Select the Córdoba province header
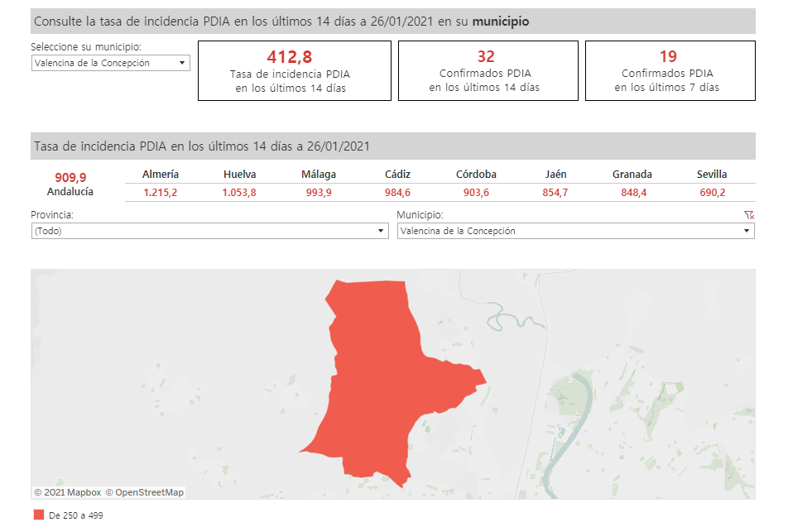The height and width of the screenshot is (527, 812). click(x=476, y=175)
